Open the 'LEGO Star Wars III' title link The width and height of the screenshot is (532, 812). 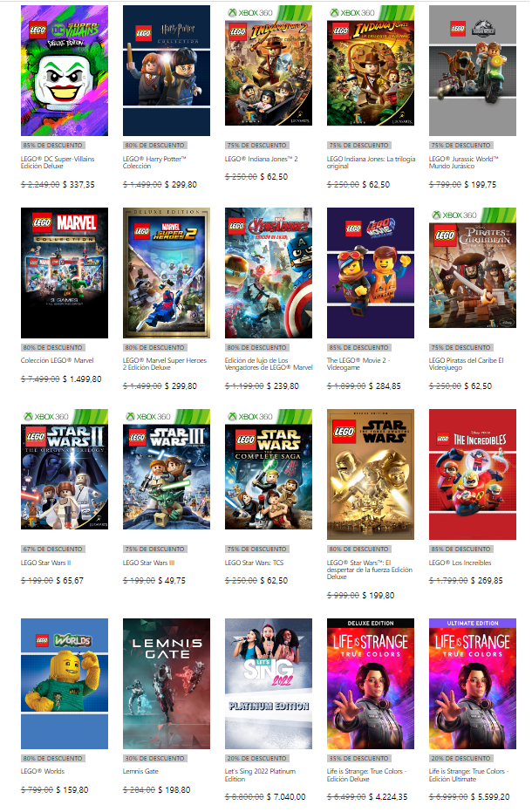point(148,563)
